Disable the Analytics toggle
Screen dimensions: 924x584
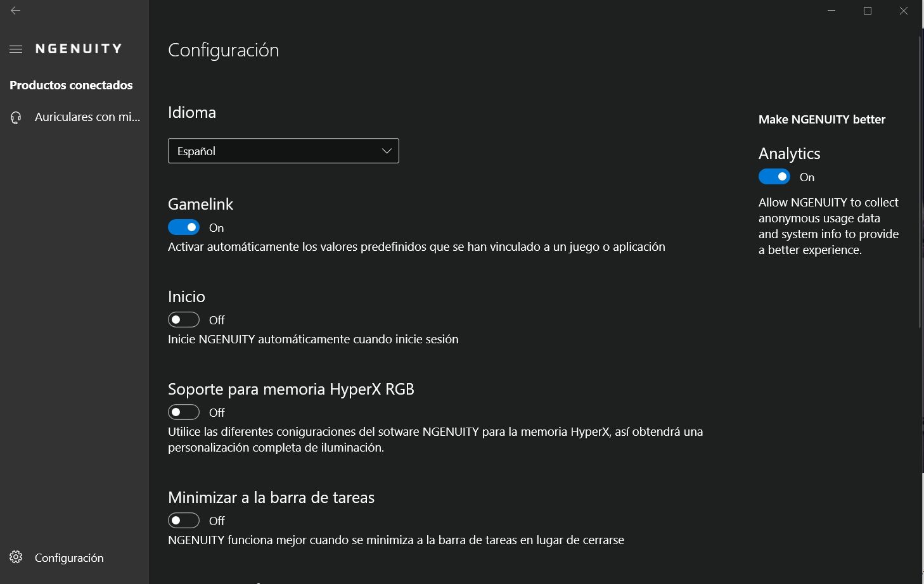774,177
